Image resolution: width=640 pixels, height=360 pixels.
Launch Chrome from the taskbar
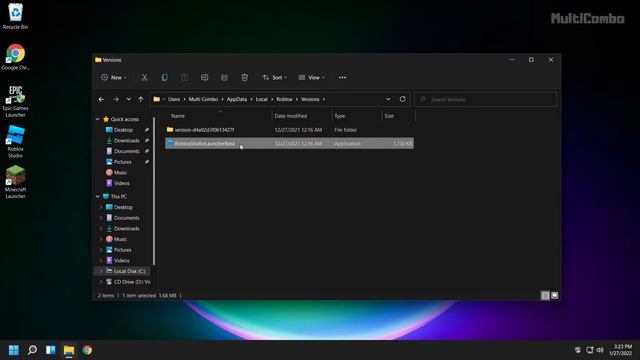[87, 350]
